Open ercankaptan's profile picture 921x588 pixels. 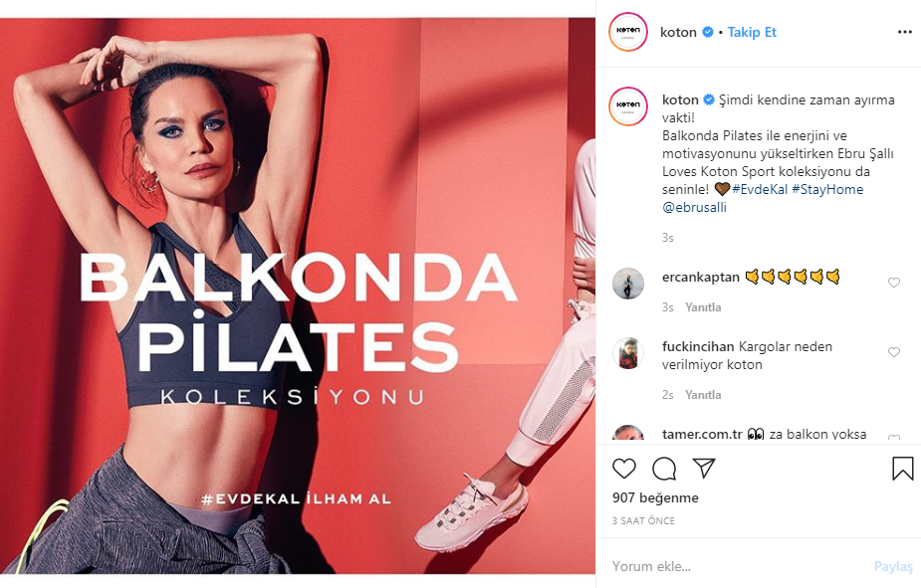click(x=628, y=284)
